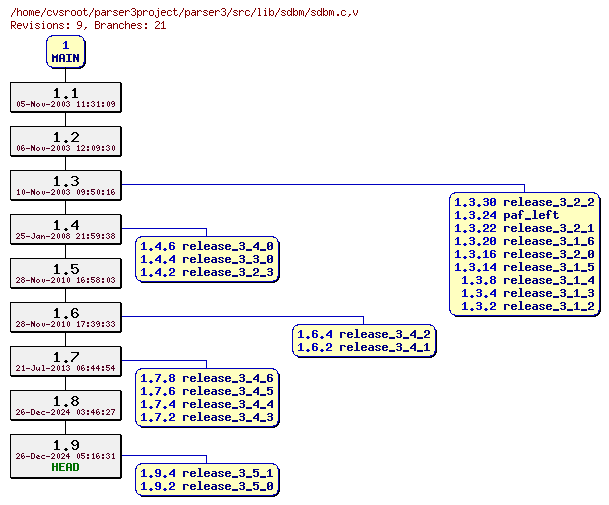Image resolution: width=609 pixels, height=505 pixels.
Task: Open branch 1.7.8 release_3_4_6
Action: [207, 378]
